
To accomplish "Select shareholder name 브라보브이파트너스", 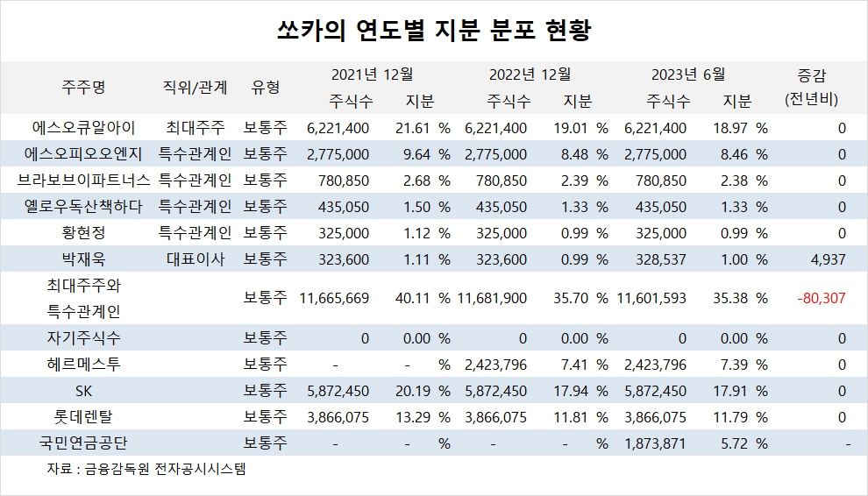I will (83, 181).
